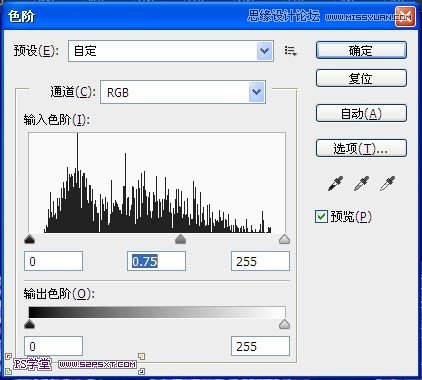Click the output highlight white slider handle
The height and width of the screenshot is (380, 422).
pyautogui.click(x=284, y=324)
